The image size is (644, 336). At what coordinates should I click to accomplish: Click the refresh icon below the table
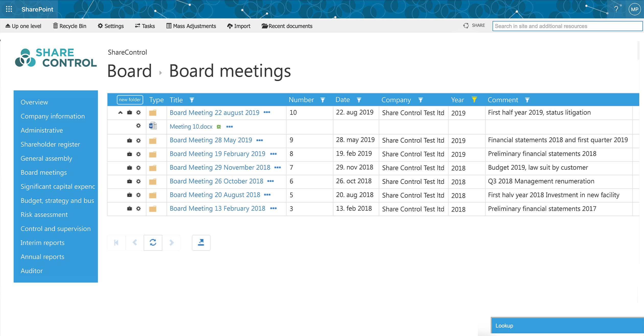click(153, 242)
